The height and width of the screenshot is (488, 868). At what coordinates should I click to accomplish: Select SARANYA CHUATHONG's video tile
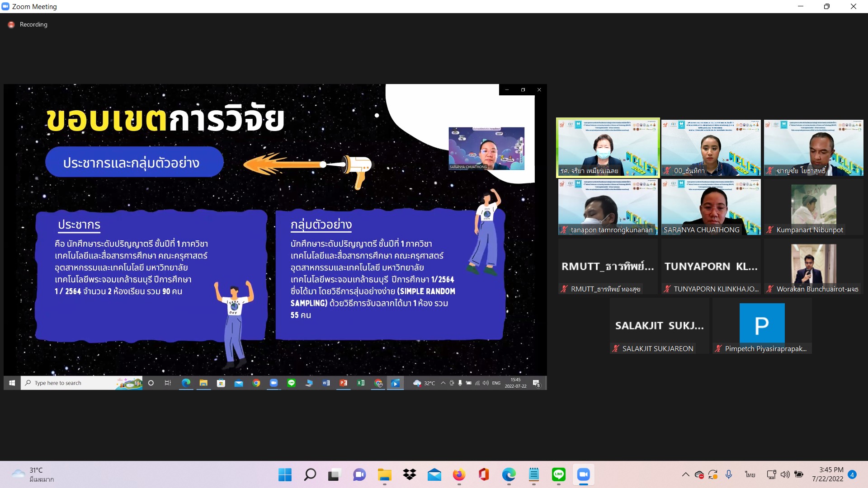tap(711, 206)
